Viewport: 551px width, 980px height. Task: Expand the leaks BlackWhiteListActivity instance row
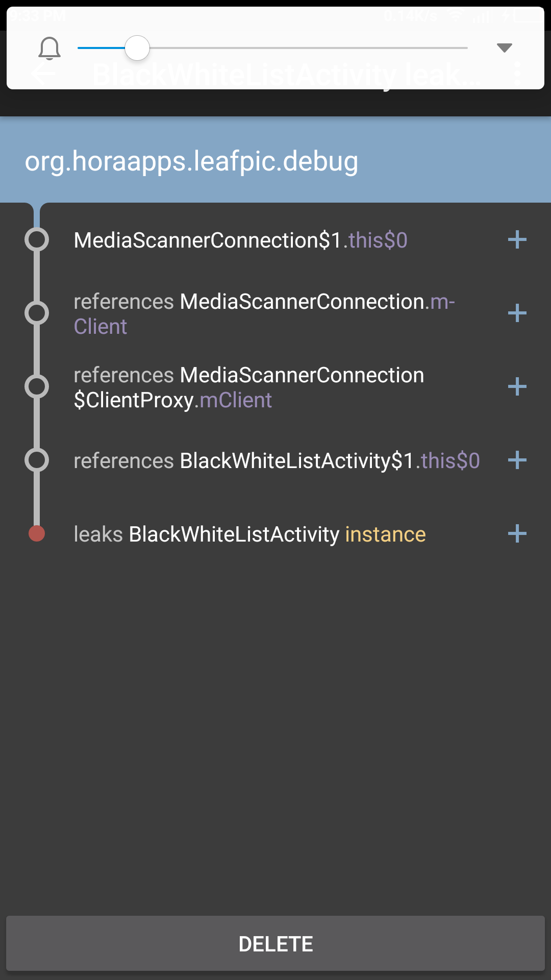[517, 533]
